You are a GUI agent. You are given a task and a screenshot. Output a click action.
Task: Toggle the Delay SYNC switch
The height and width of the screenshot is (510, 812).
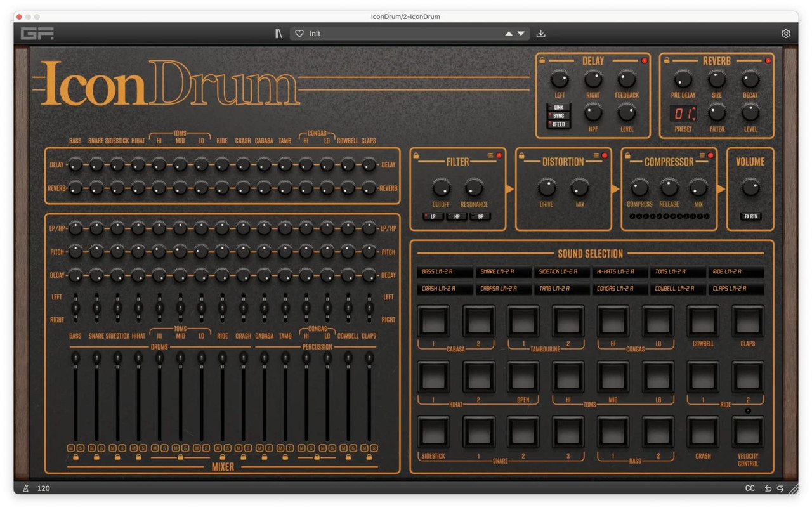click(558, 116)
